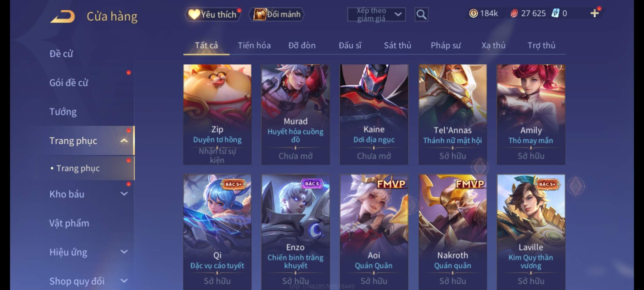Open the Xếp theo giảm giá dropdown
This screenshot has width=644, height=290.
(376, 15)
